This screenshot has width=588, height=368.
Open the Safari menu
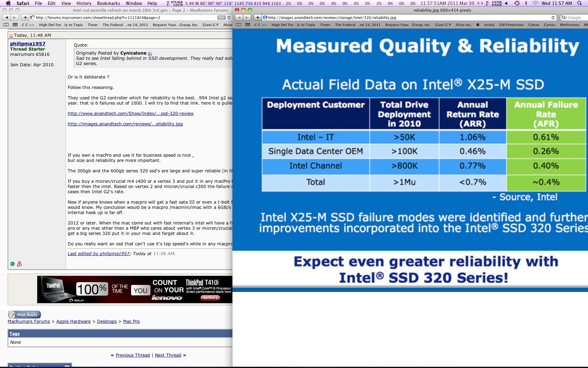pyautogui.click(x=23, y=3)
